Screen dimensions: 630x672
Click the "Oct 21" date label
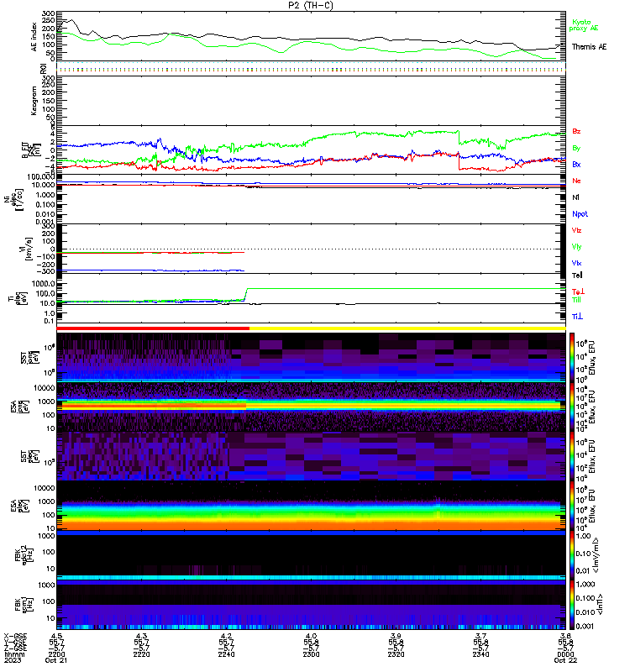click(56, 660)
